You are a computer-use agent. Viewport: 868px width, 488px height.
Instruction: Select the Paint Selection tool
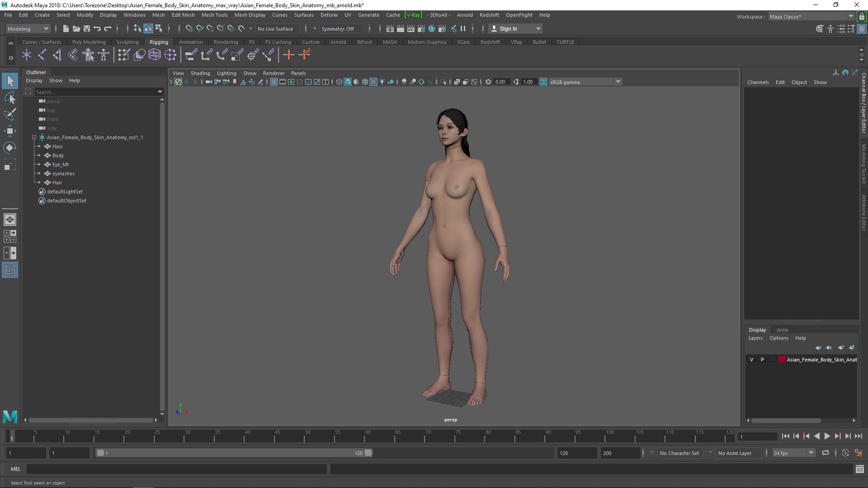pos(10,114)
